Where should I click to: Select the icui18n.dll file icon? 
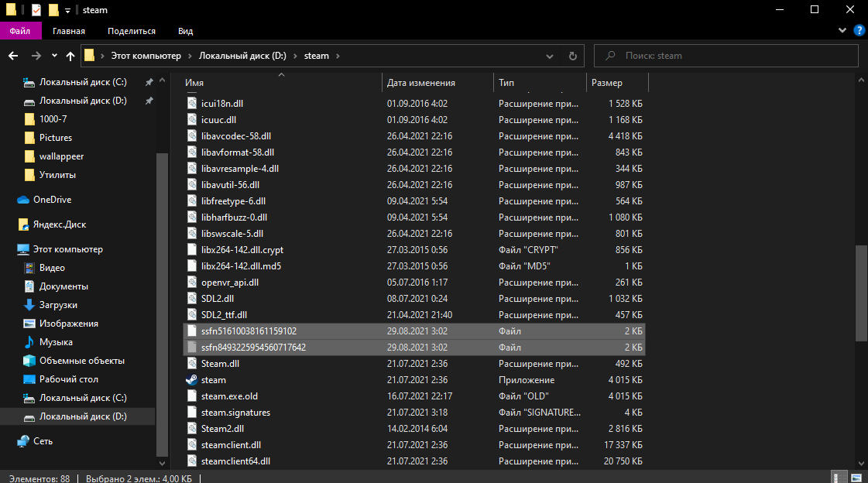coord(191,104)
